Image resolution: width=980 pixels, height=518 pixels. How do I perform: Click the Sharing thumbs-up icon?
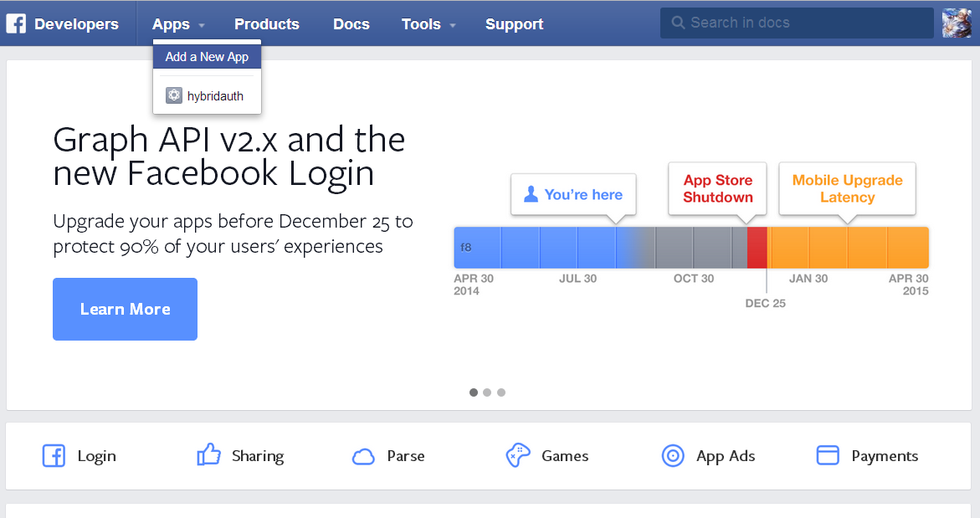coord(208,455)
